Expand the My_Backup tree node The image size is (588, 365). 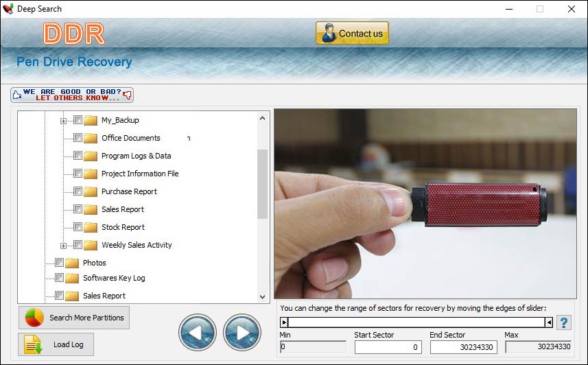tap(63, 121)
